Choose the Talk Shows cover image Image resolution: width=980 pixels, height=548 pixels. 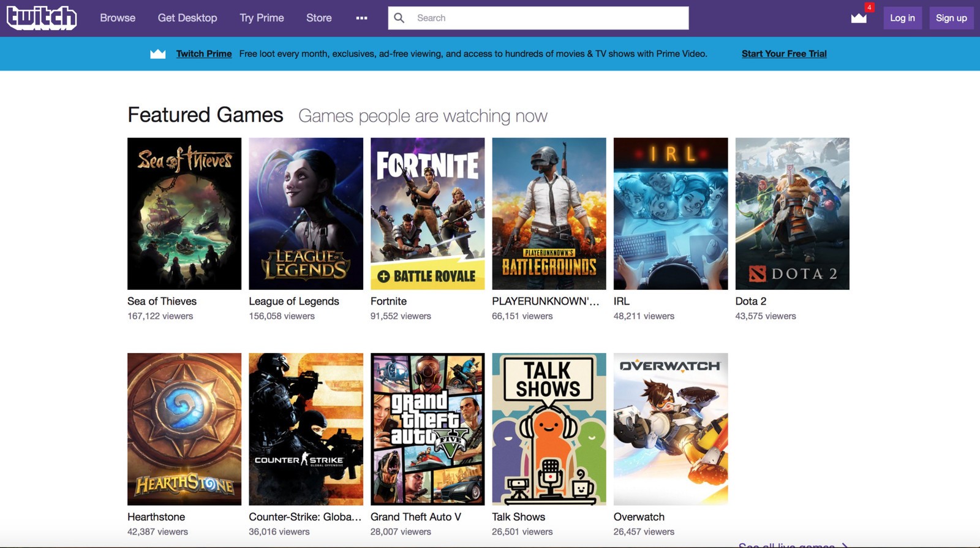549,429
